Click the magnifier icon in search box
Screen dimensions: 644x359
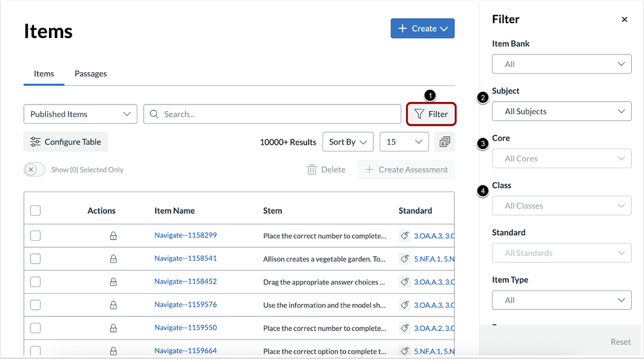(x=154, y=114)
